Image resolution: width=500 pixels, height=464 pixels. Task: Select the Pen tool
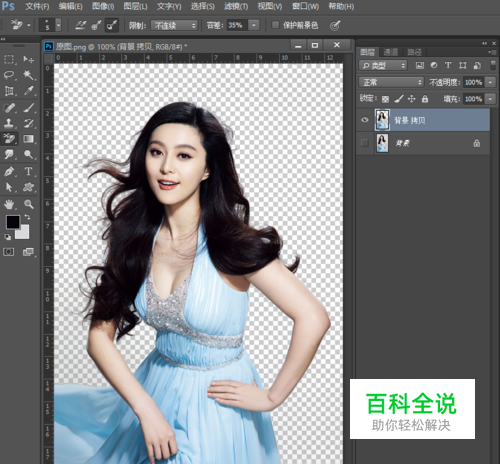click(x=9, y=171)
